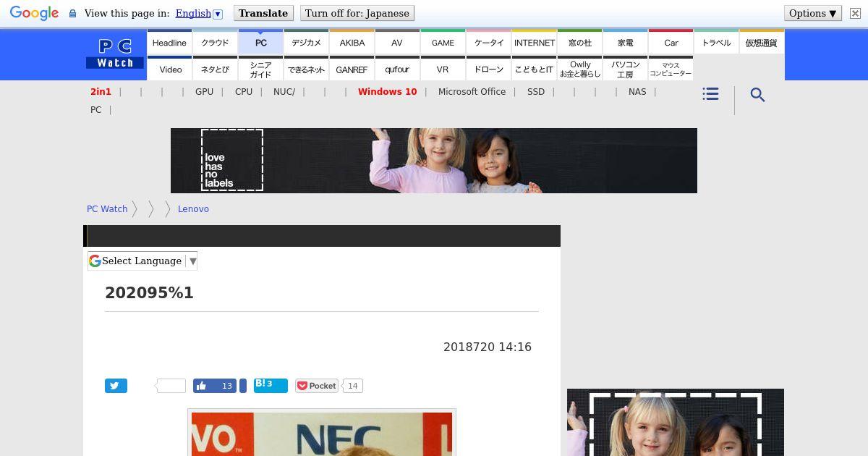Go to PC Watch breadcrumb link

coord(107,208)
